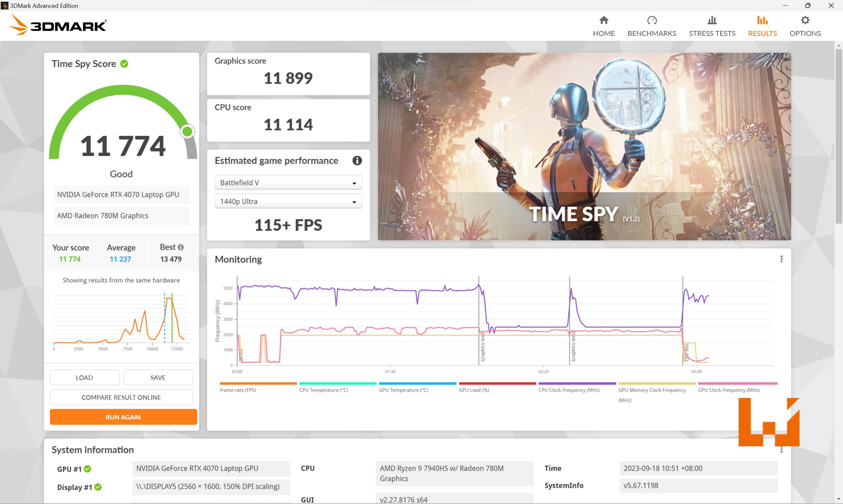The height and width of the screenshot is (504, 843).
Task: Select the Results tab
Action: (762, 26)
